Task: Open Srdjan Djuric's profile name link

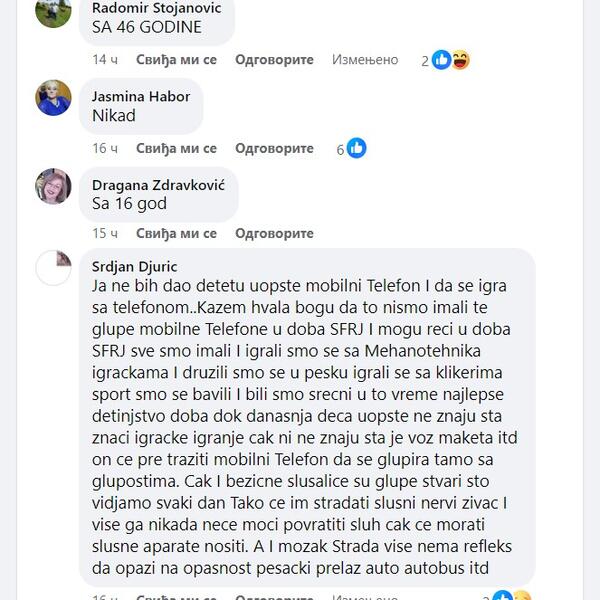Action: [135, 265]
